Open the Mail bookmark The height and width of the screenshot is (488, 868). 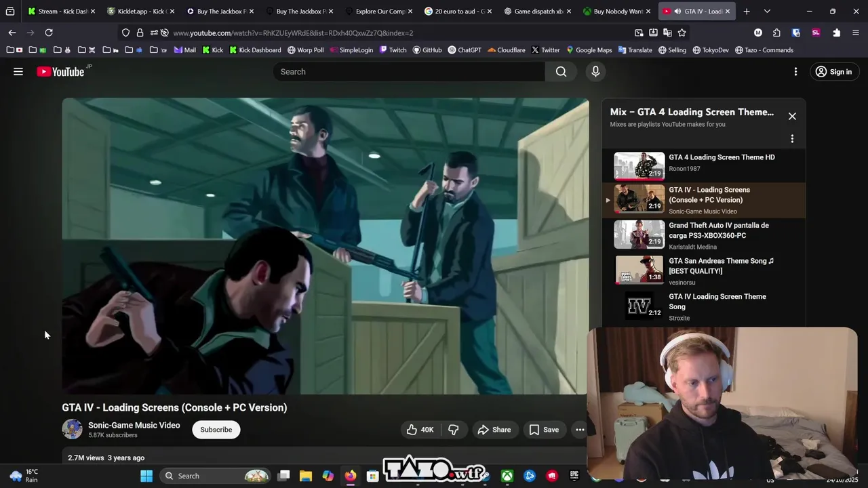(184, 50)
